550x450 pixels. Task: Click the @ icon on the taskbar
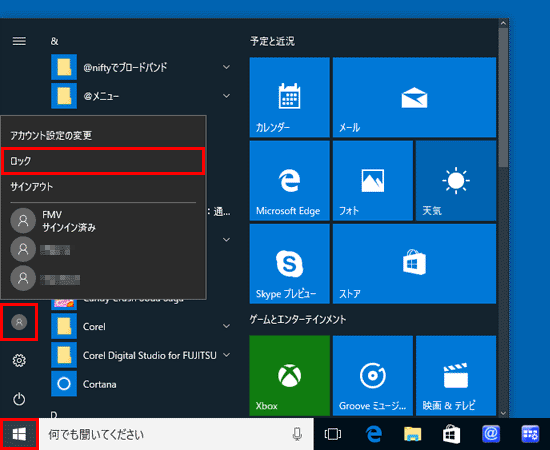[x=491, y=434]
